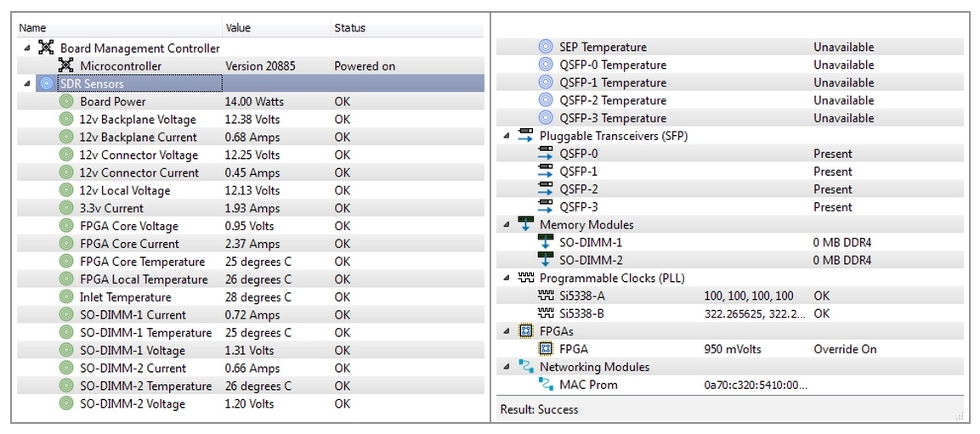The image size is (980, 434).
Task: Click the Status column header
Action: tap(407, 28)
